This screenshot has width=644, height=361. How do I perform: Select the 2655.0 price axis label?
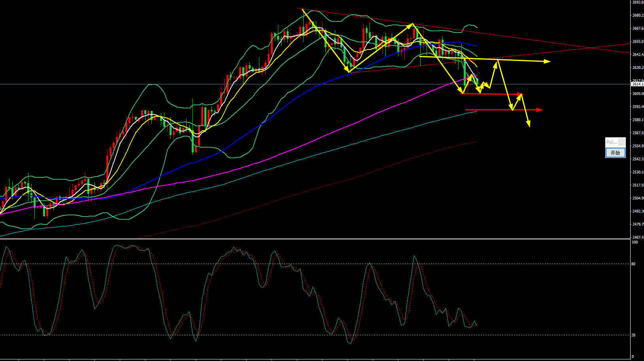point(637,42)
